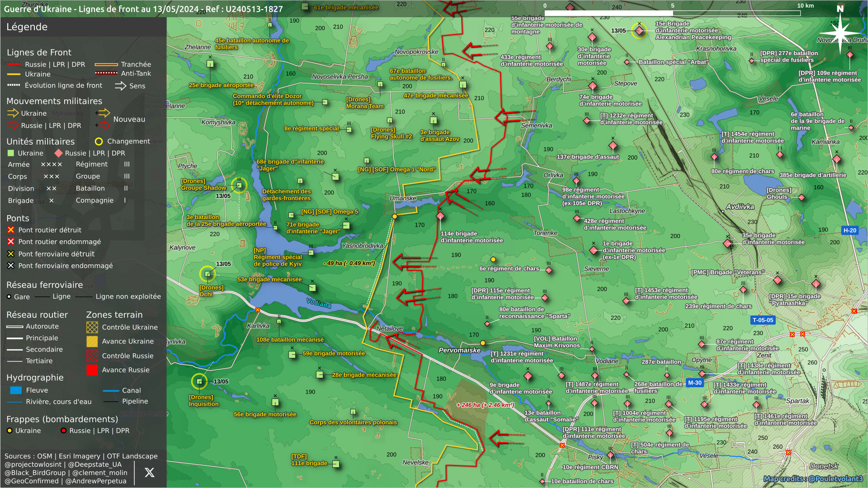Click the 114e brigade red diamond marker

pos(440,216)
